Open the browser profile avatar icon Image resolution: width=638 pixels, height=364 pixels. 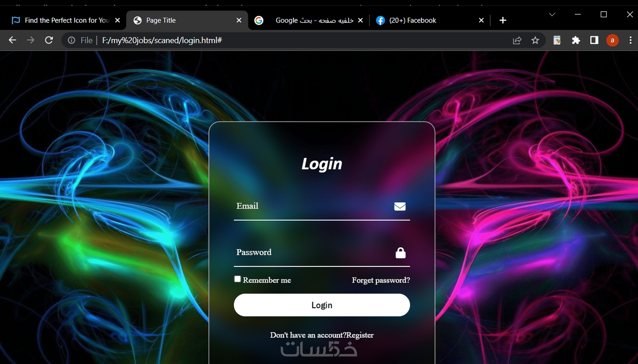(x=612, y=40)
